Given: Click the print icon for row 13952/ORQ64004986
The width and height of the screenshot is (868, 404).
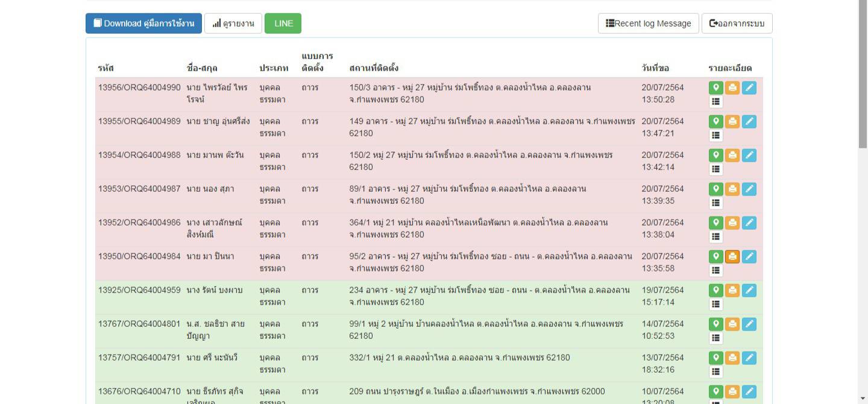Looking at the screenshot, I should (732, 223).
